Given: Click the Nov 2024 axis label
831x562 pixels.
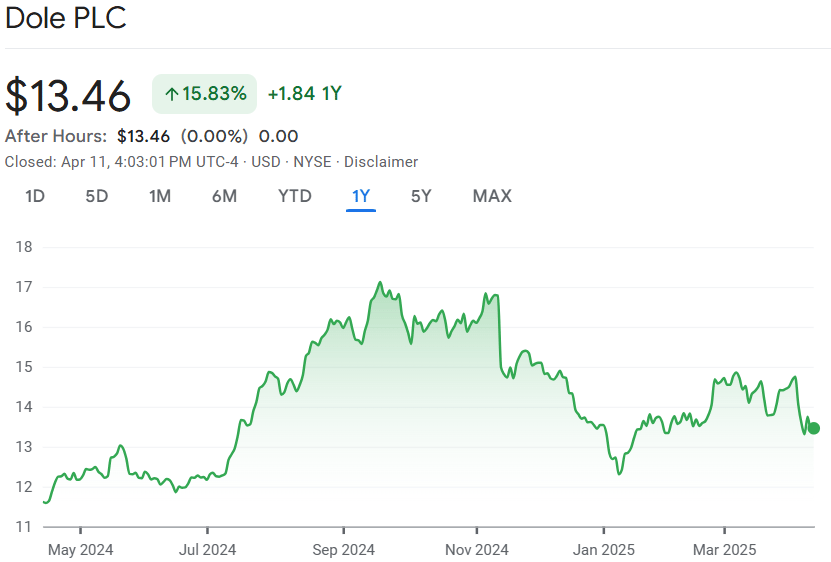Looking at the screenshot, I should click(476, 550).
